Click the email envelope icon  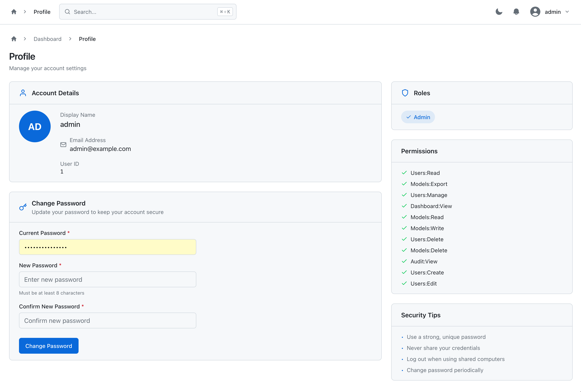pyautogui.click(x=63, y=145)
